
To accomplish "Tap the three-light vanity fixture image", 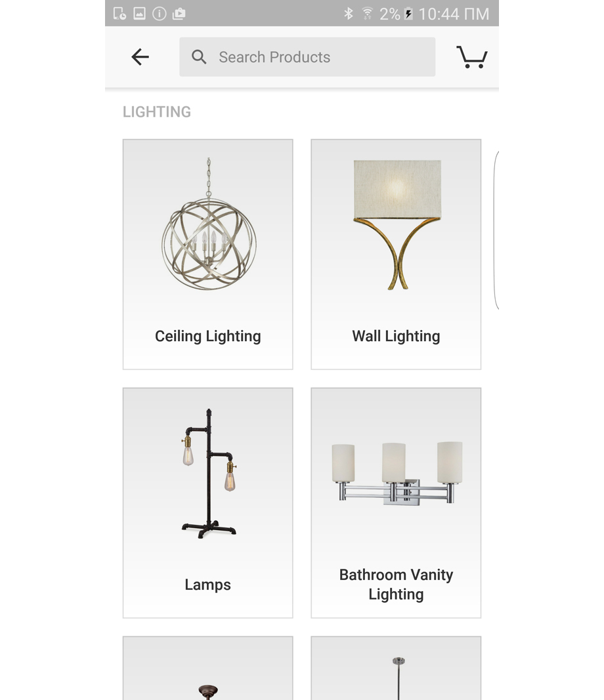I will pos(397,473).
